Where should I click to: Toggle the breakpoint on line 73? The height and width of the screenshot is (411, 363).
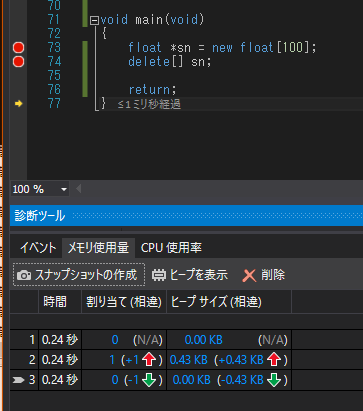[x=18, y=48]
